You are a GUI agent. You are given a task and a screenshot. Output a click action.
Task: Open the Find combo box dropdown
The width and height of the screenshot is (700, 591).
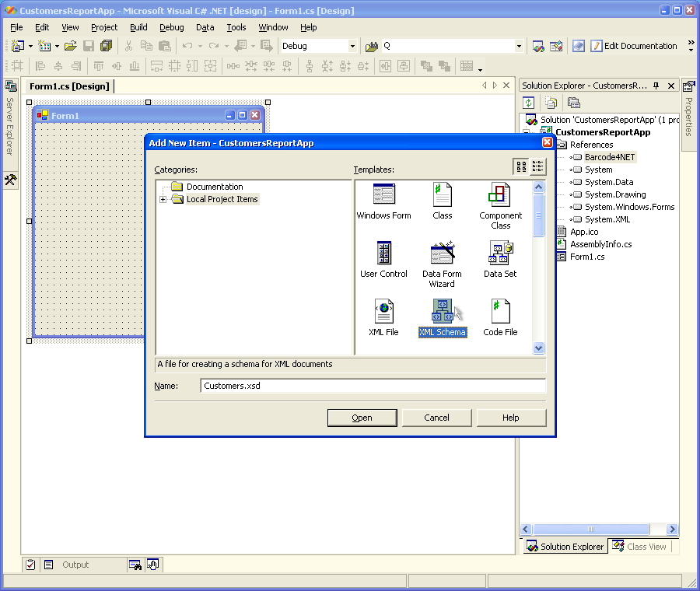(520, 47)
